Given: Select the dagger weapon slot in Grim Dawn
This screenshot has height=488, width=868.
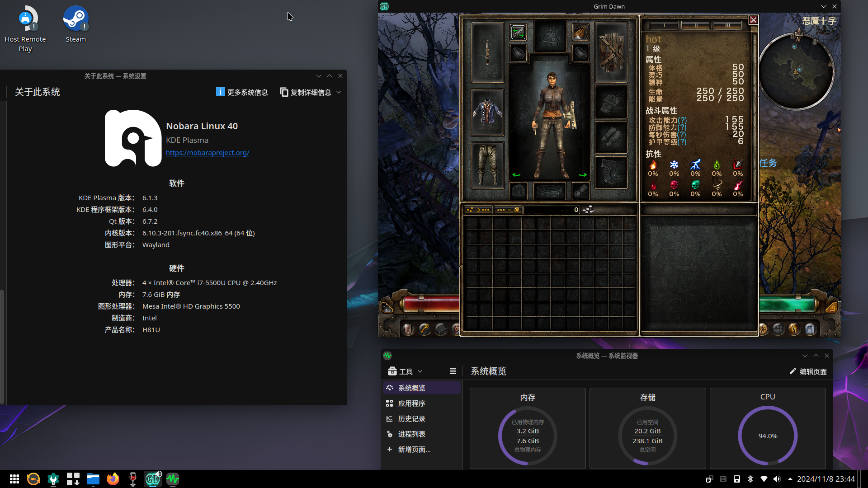Looking at the screenshot, I should pyautogui.click(x=487, y=52).
